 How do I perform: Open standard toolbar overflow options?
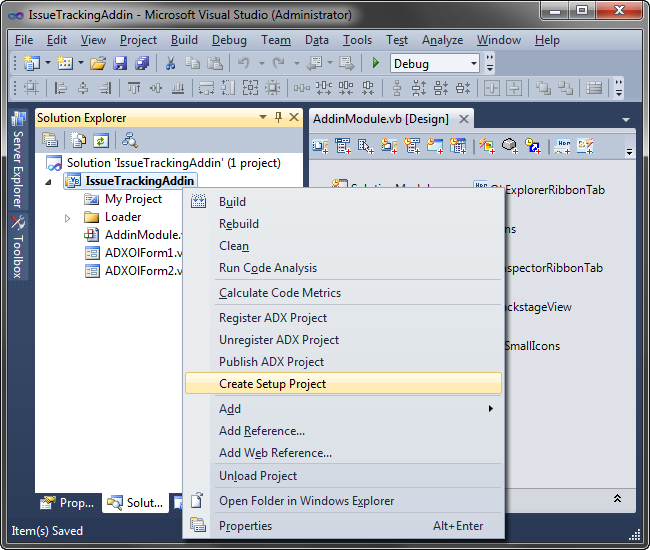pyautogui.click(x=490, y=63)
